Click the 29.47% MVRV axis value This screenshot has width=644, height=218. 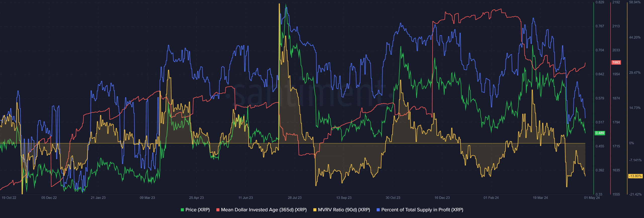[635, 73]
